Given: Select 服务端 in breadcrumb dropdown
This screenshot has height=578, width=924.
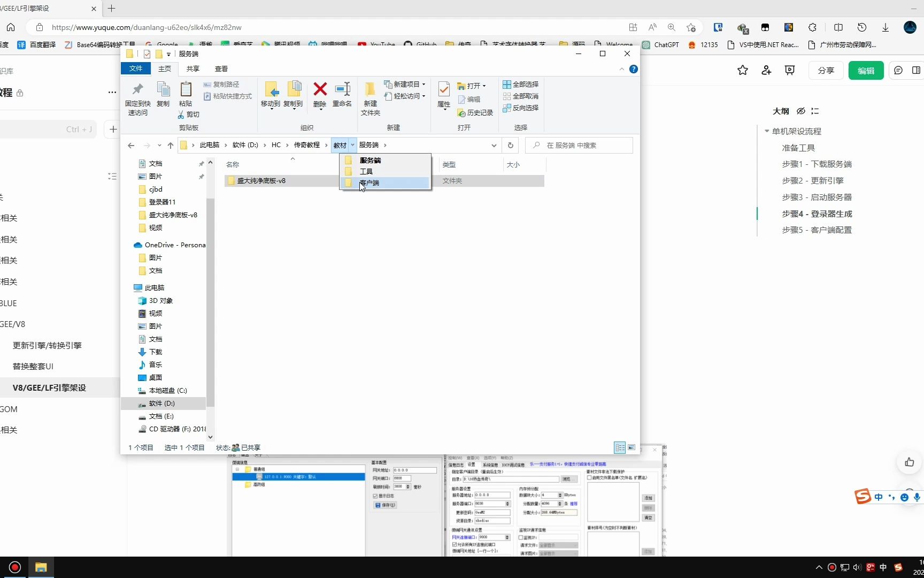Looking at the screenshot, I should (x=385, y=160).
